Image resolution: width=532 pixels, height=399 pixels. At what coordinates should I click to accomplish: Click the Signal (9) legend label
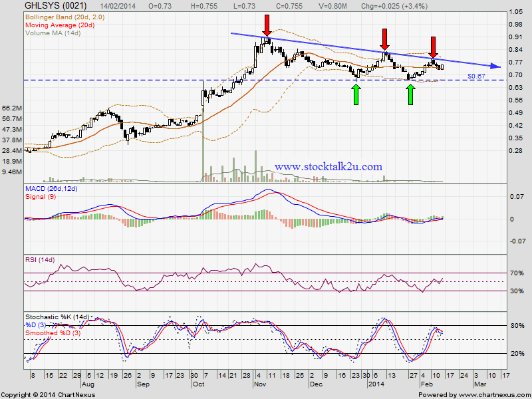pos(41,197)
